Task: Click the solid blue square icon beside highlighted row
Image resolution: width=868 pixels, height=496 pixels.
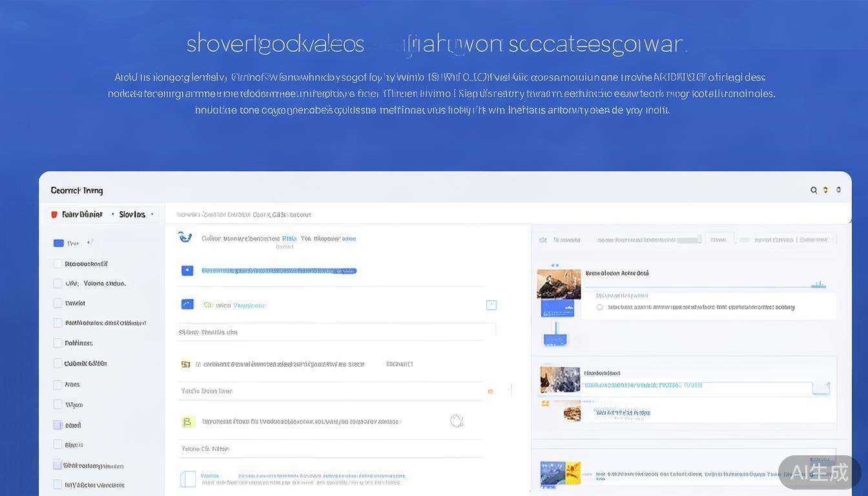Action: pyautogui.click(x=187, y=271)
